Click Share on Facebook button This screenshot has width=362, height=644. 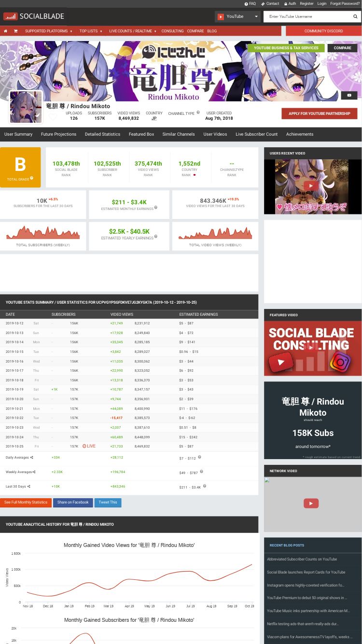(73, 503)
